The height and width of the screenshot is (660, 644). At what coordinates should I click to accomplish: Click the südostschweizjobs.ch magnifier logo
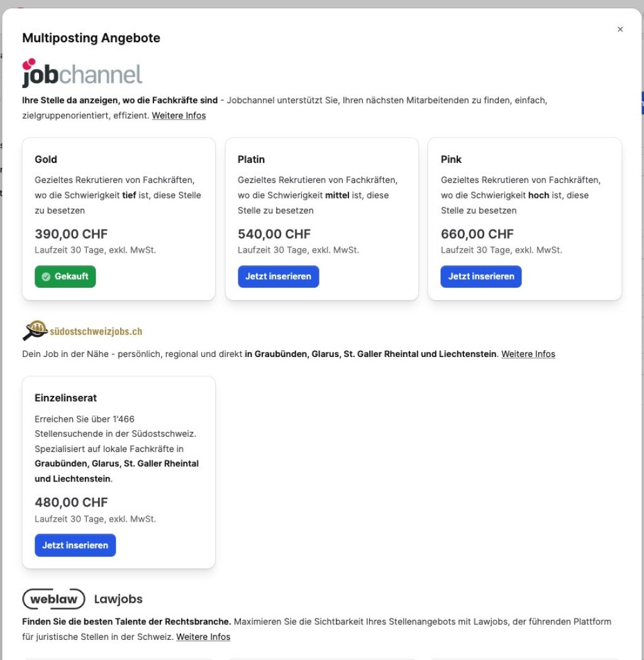pos(35,331)
